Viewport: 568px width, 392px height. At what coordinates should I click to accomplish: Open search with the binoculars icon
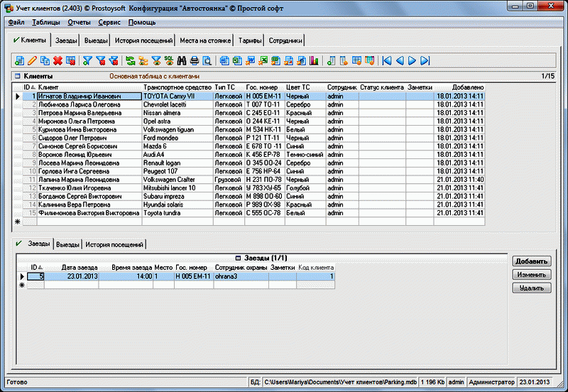[182, 60]
